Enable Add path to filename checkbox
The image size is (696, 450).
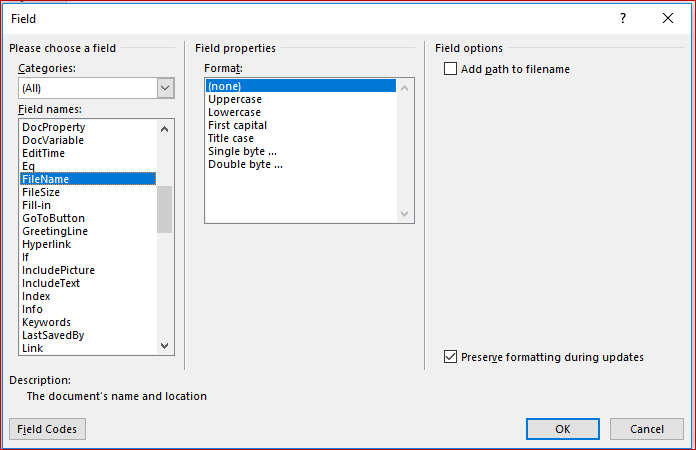(450, 69)
